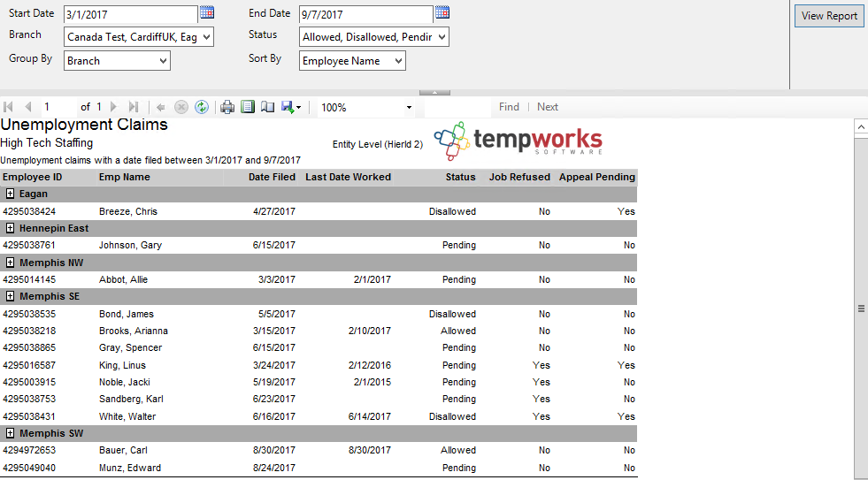Click the Job Refused column header
868x480 pixels.
pyautogui.click(x=519, y=177)
